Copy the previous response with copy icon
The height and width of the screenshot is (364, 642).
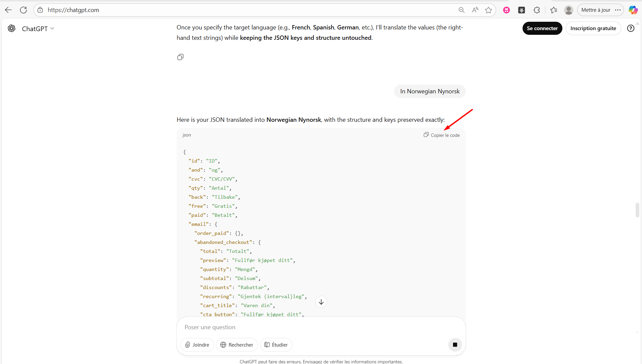pos(180,57)
